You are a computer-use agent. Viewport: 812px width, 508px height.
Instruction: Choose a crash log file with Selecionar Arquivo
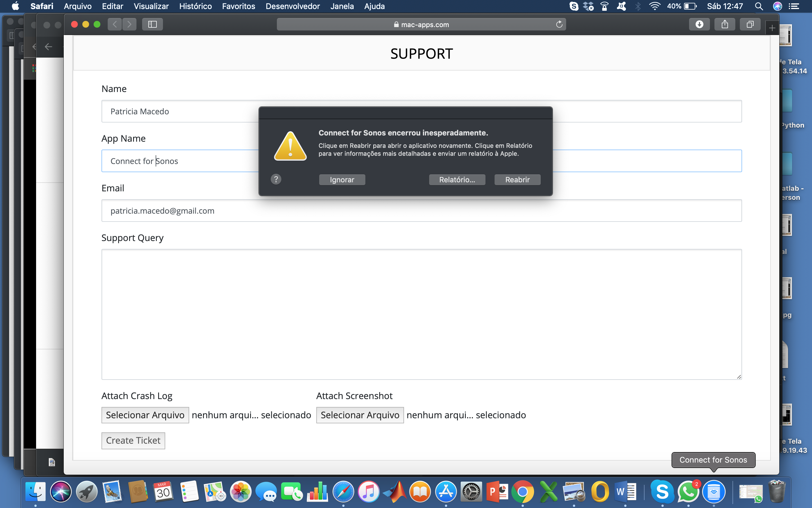(145, 415)
